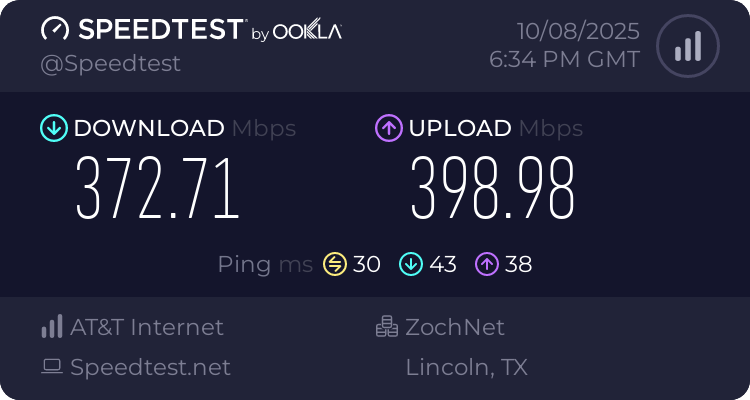
Task: Open the Speedtest.net link
Action: (x=150, y=367)
